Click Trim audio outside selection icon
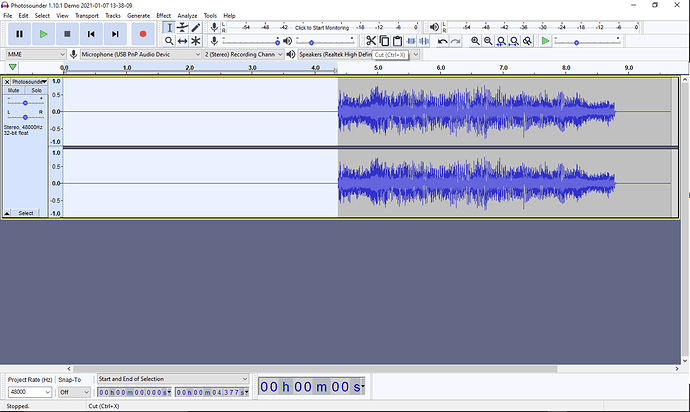The width and height of the screenshot is (690, 412). coord(411,41)
